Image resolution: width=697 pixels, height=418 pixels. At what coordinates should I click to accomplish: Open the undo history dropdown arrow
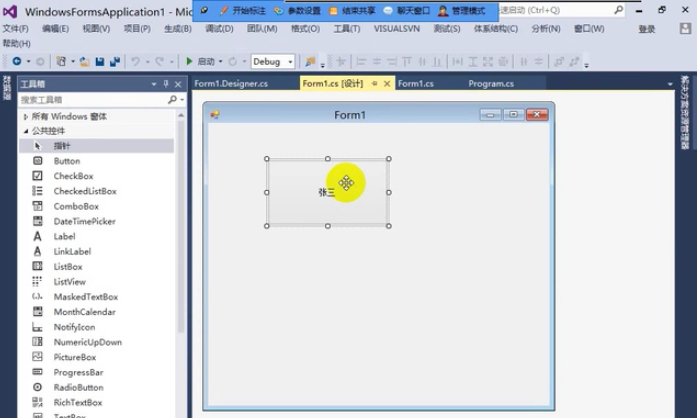(x=147, y=61)
